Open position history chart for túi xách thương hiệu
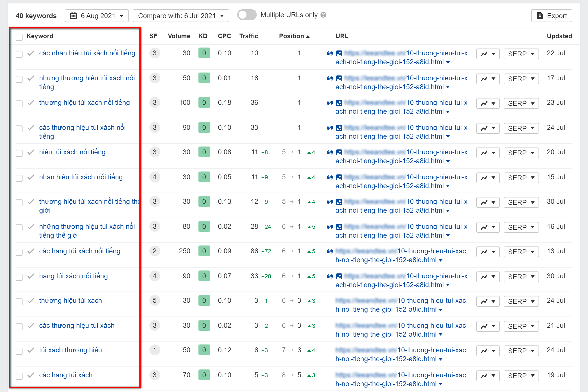Image resolution: width=588 pixels, height=392 pixels. [488, 351]
